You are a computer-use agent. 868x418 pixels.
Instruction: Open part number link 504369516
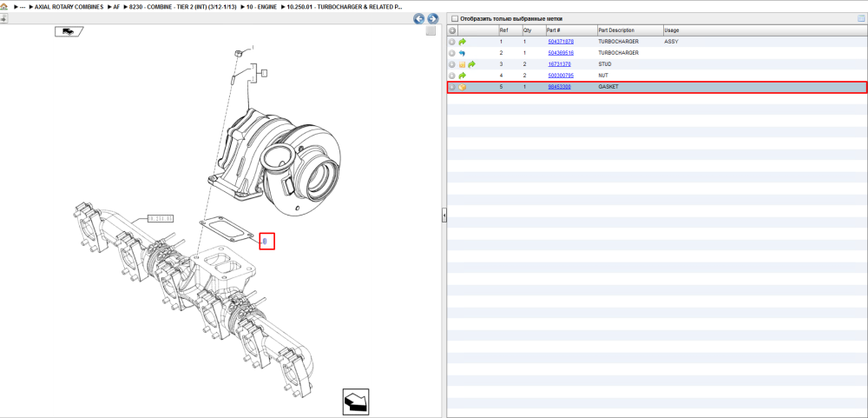(x=561, y=53)
